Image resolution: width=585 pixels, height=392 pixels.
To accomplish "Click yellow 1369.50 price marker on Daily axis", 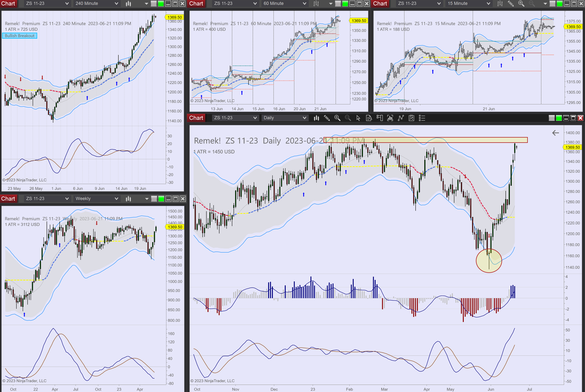I will 573,147.
